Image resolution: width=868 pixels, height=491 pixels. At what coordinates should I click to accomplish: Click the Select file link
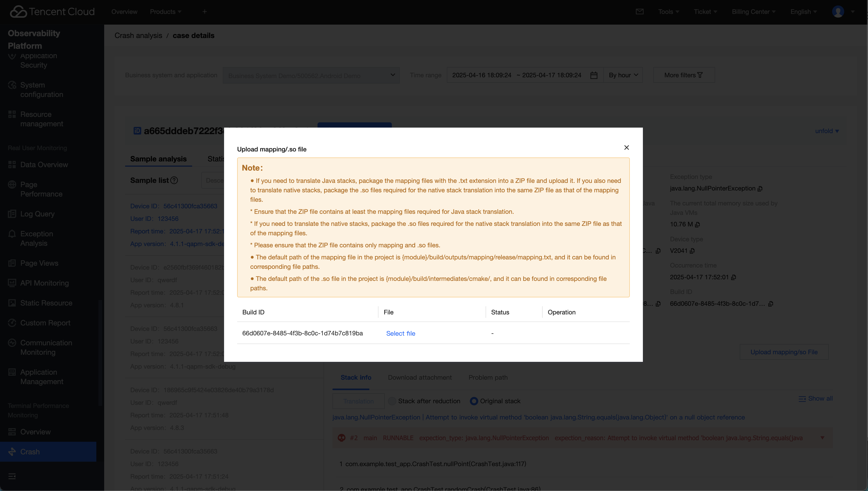click(400, 333)
